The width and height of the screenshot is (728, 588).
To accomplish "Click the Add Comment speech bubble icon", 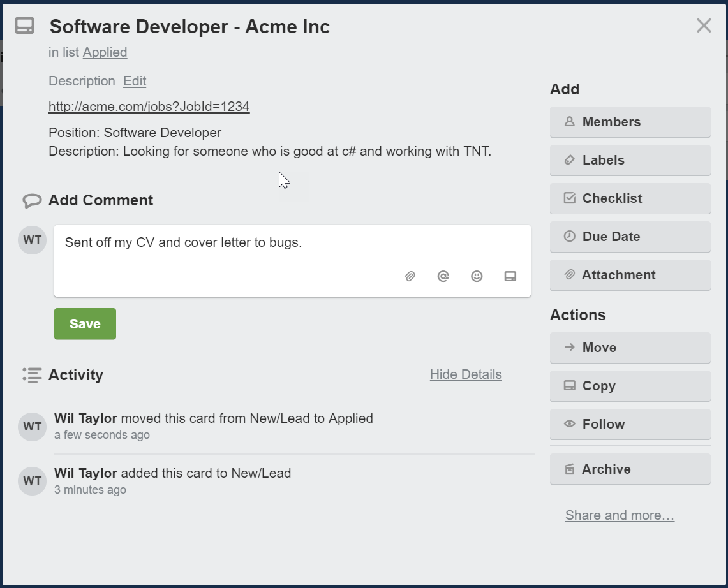I will [32, 201].
